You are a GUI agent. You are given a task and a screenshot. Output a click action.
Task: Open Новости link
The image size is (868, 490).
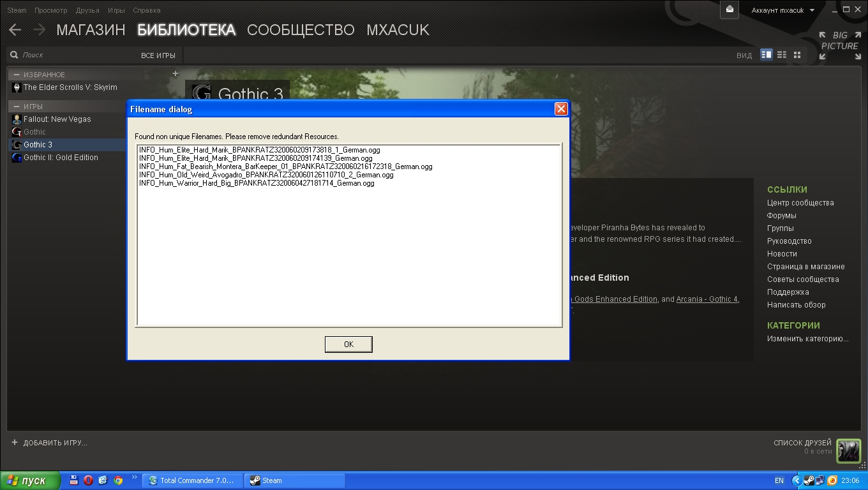tap(782, 254)
